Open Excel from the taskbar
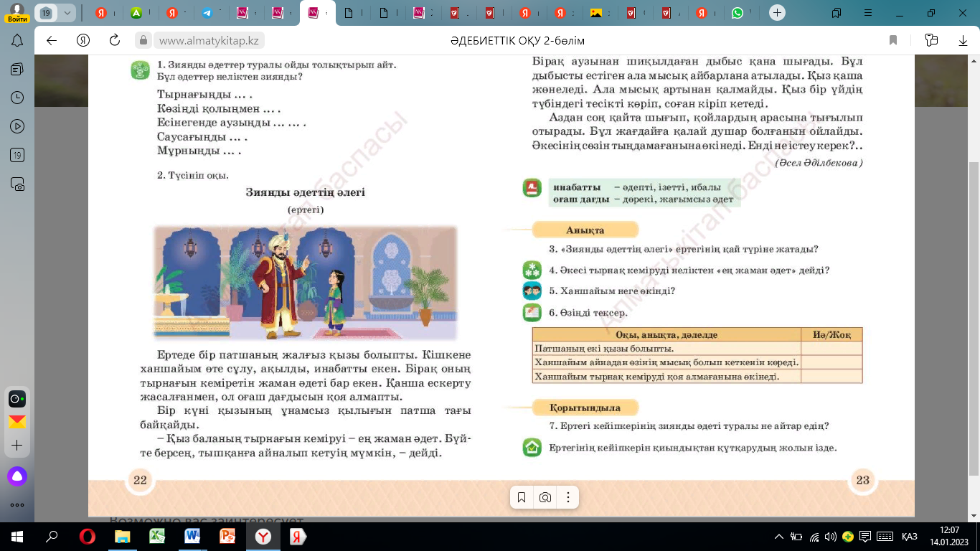The image size is (980, 551). tap(158, 537)
